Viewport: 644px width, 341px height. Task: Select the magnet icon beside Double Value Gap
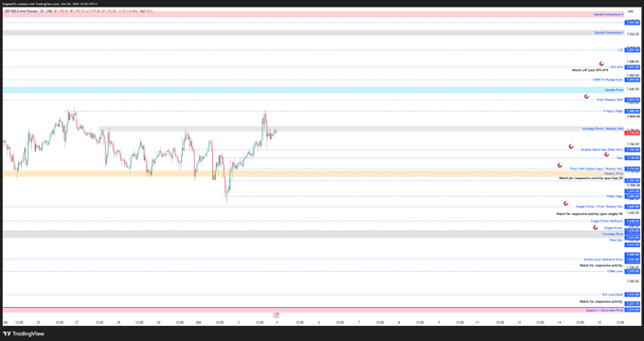click(571, 146)
